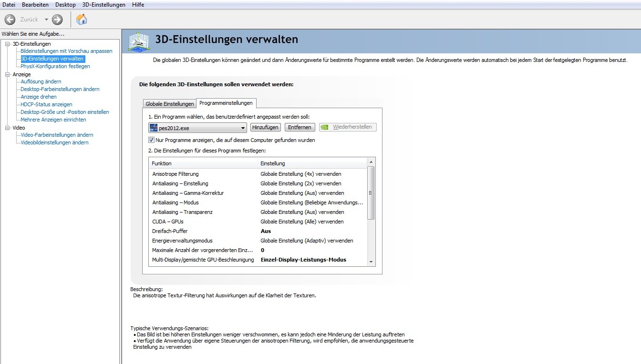Select Maximale Anzahl der vorgerenderten row
Viewport: 641px width, 364px height.
coord(258,250)
